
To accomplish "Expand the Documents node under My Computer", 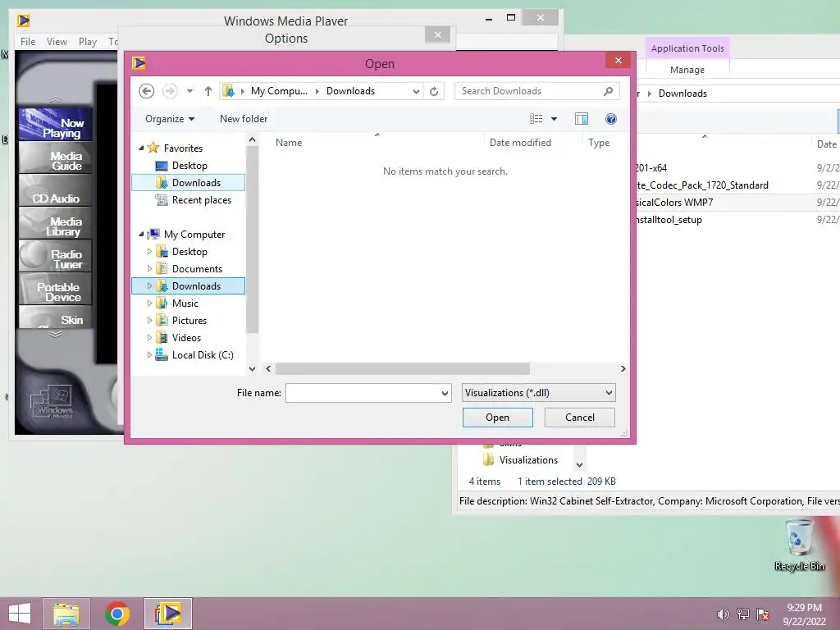I will pos(149,269).
